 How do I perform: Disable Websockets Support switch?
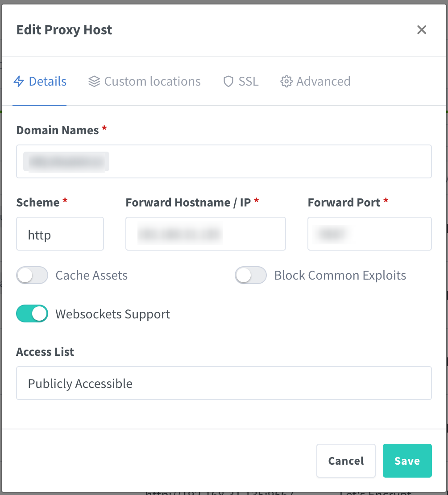click(x=32, y=313)
